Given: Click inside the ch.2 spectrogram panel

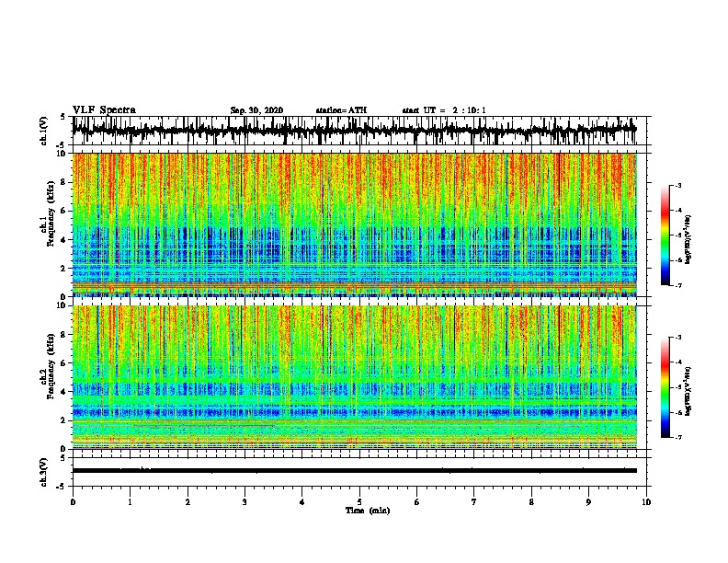Looking at the screenshot, I should pyautogui.click(x=354, y=377).
